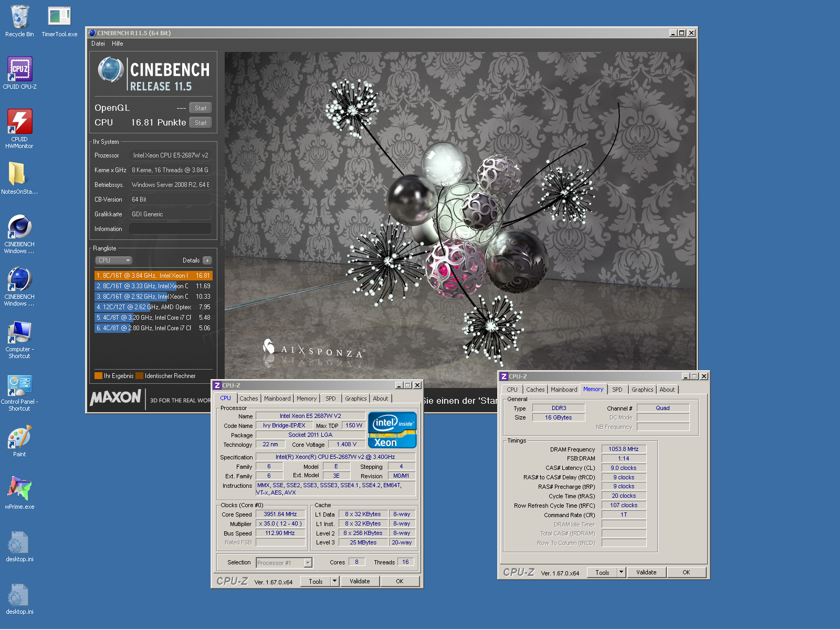Click OK in CPU-Z Memory window
840x630 pixels.
point(686,572)
